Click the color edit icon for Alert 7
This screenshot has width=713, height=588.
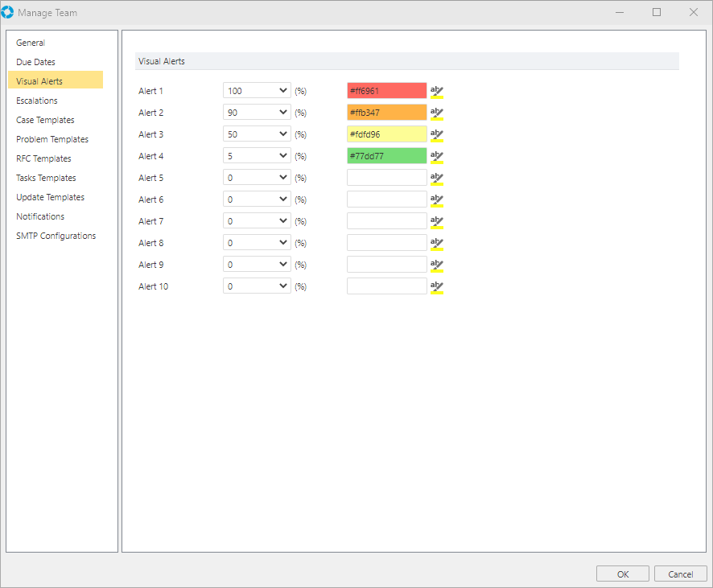pos(437,221)
